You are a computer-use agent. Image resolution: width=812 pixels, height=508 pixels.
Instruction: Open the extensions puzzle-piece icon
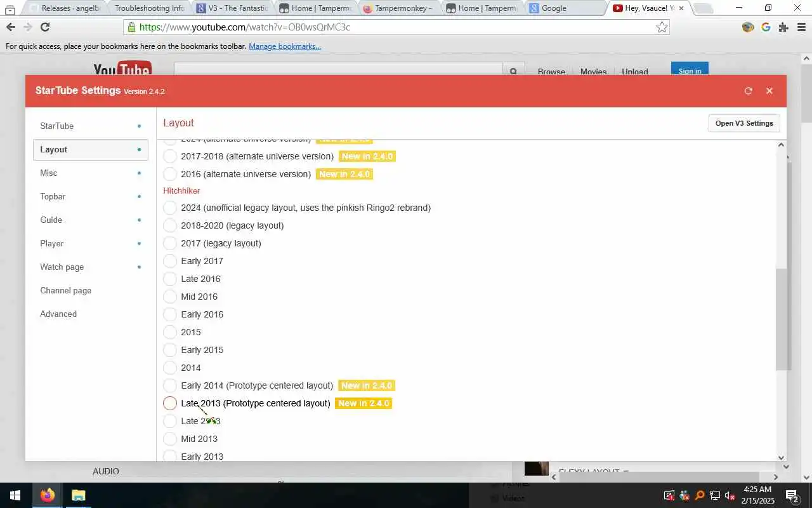tap(783, 27)
